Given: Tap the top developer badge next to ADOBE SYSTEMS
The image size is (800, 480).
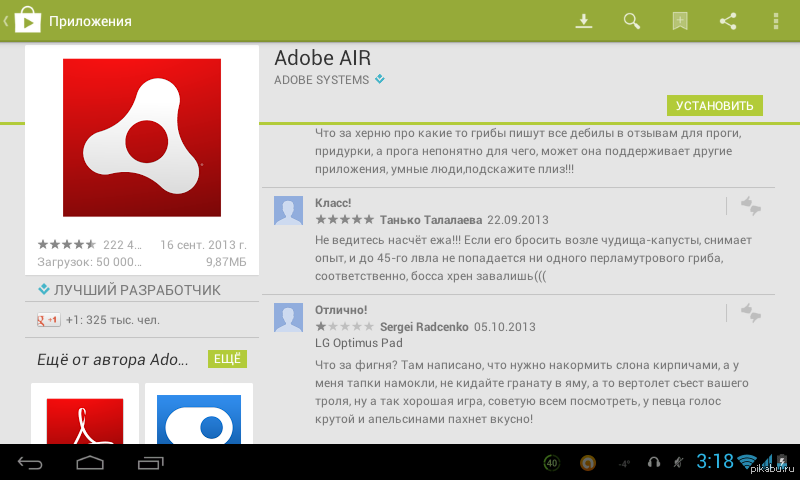Looking at the screenshot, I should click(380, 79).
